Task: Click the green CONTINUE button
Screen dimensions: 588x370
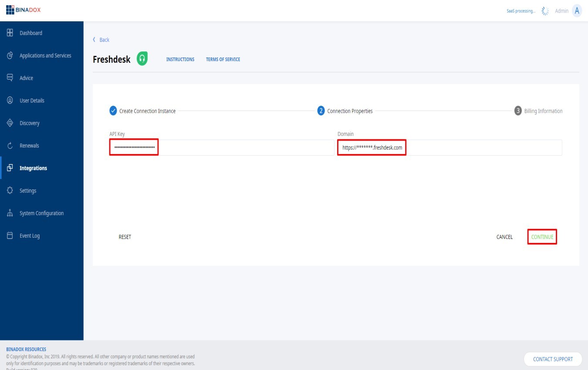Action: pos(542,237)
